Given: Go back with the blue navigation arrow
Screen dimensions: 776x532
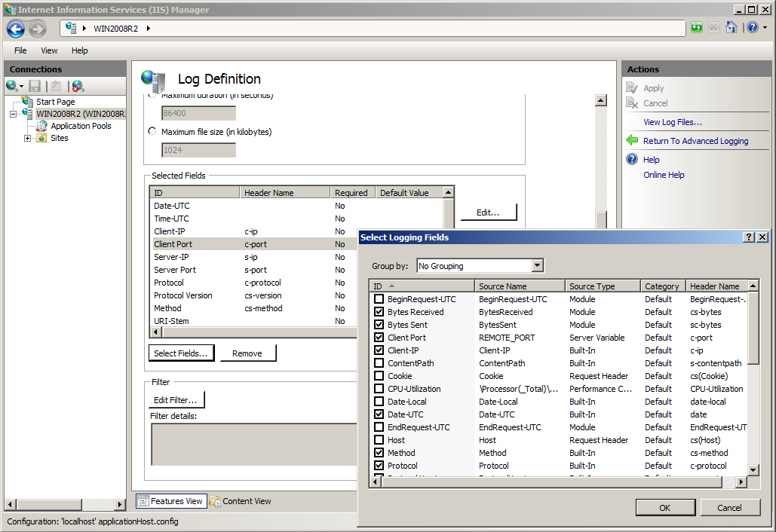Looking at the screenshot, I should click(x=15, y=29).
